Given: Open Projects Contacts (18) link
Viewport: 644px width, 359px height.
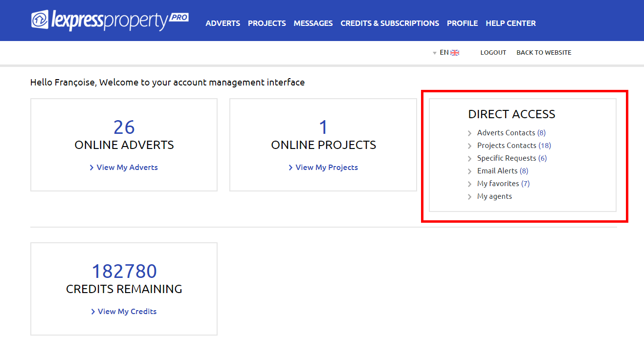Looking at the screenshot, I should (514, 146).
